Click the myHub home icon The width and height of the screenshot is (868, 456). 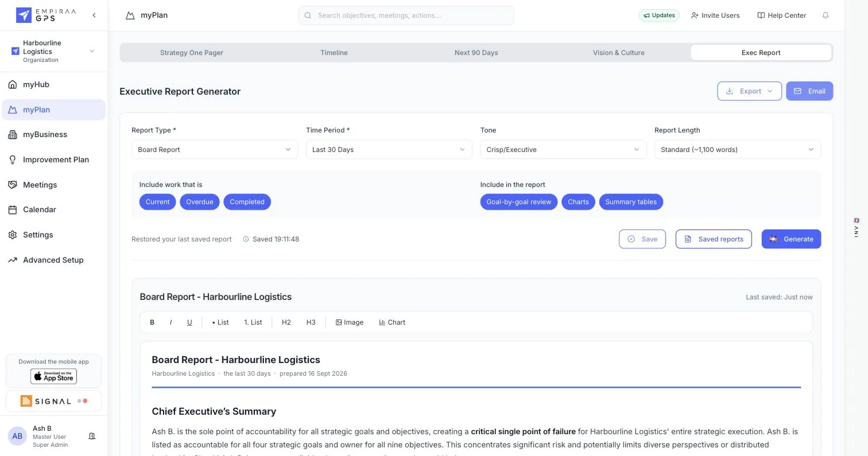pos(13,84)
